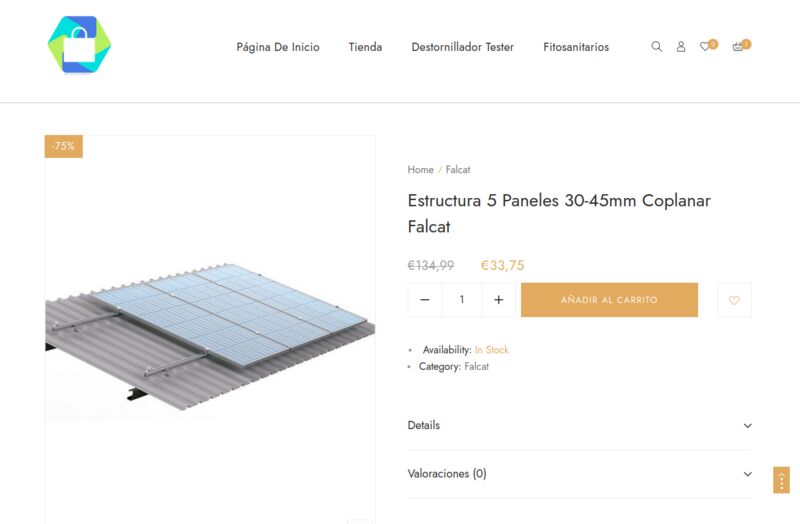The image size is (800, 524).
Task: Click the orange floating options button
Action: click(781, 480)
